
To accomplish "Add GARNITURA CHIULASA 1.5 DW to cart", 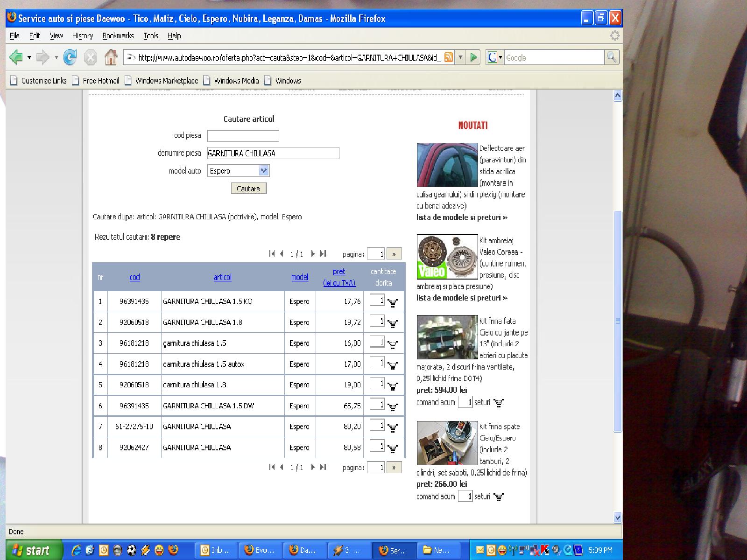I will click(x=393, y=406).
